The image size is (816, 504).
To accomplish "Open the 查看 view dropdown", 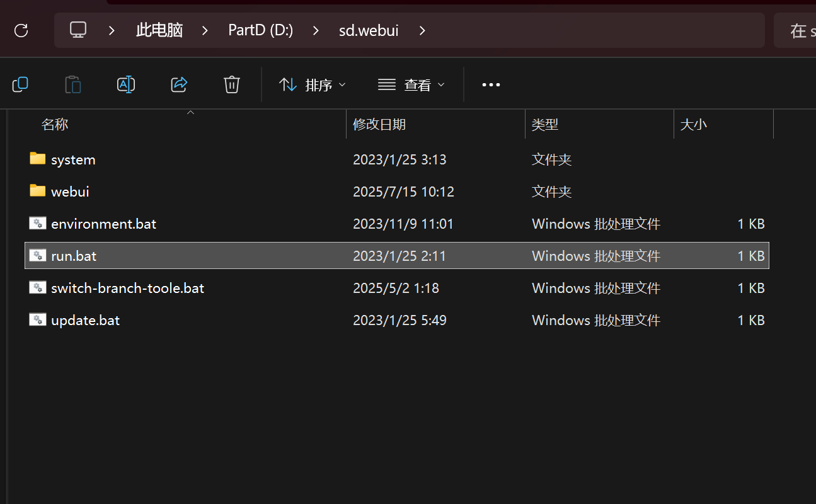I will pyautogui.click(x=411, y=84).
